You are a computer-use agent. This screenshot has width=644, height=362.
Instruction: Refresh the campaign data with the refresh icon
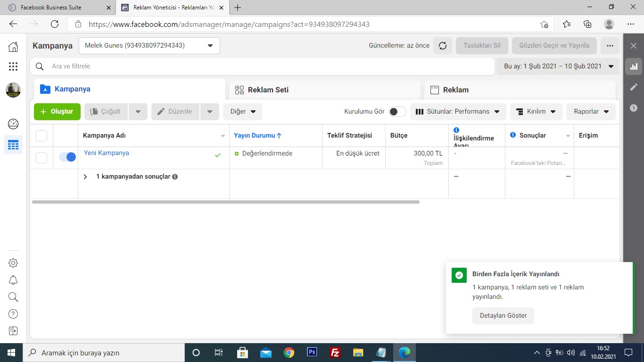(x=443, y=46)
